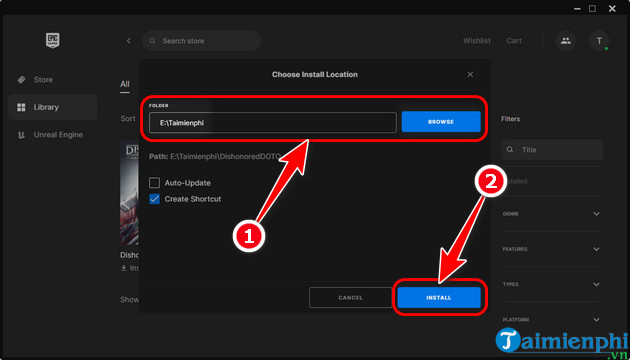Image resolution: width=630 pixels, height=360 pixels.
Task: Close the Choose Install Location dialog
Action: 470,74
